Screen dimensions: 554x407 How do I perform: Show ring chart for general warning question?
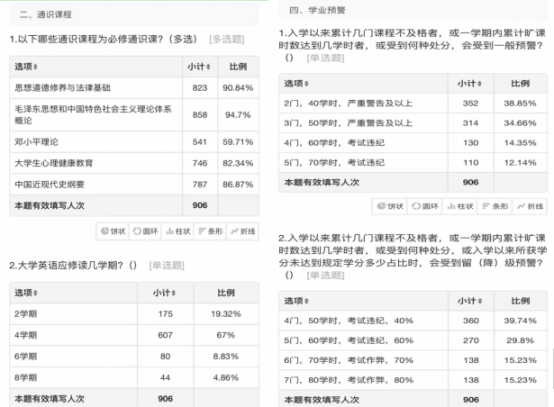click(x=425, y=206)
